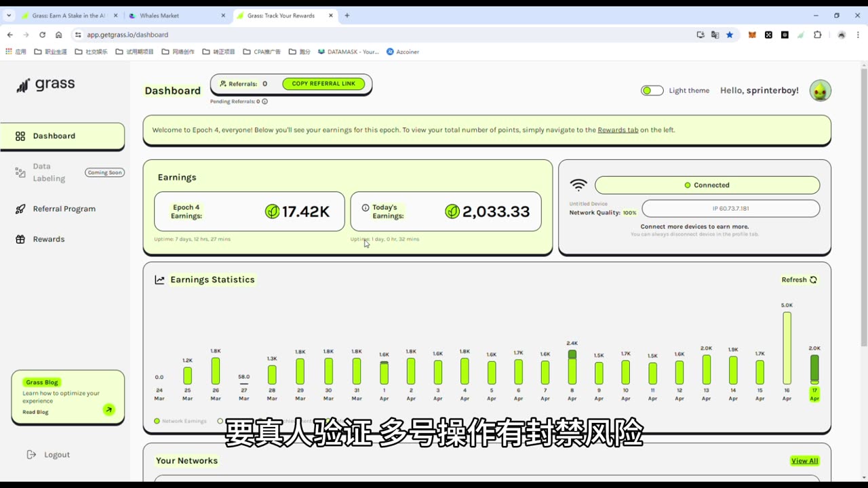Open the Grass Blog arrow icon

click(x=108, y=409)
